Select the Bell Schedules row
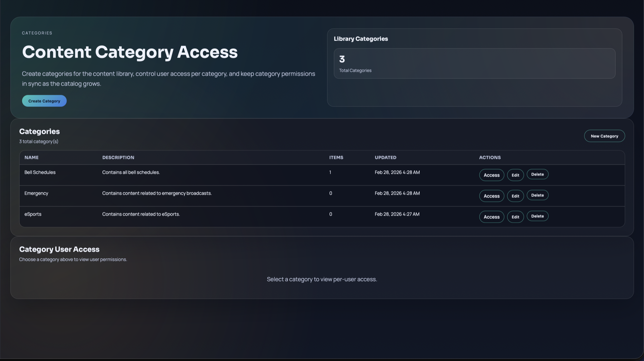 point(40,172)
